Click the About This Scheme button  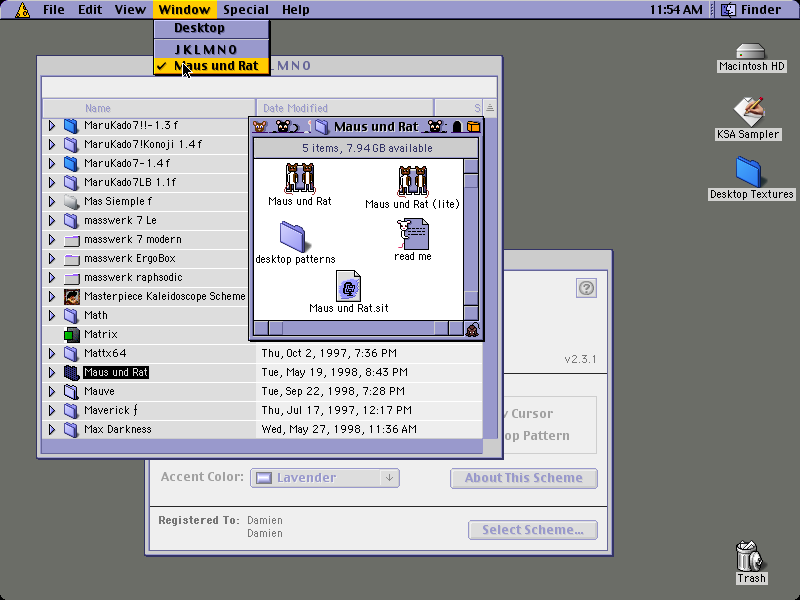[x=523, y=478]
